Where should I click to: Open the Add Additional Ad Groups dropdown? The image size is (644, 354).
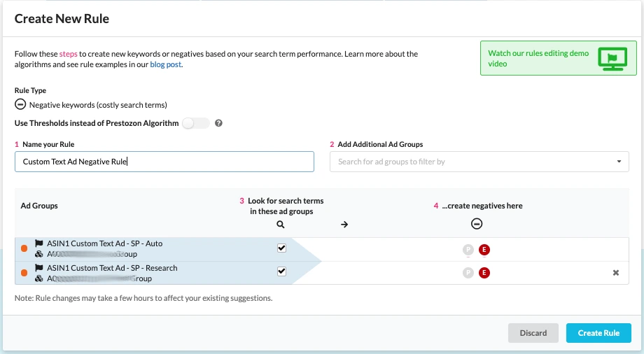472,162
